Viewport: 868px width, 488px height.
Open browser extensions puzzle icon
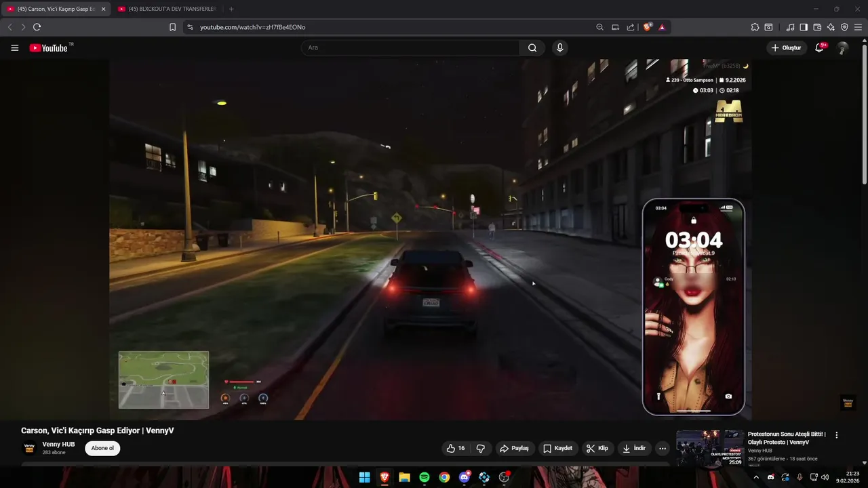(x=755, y=27)
